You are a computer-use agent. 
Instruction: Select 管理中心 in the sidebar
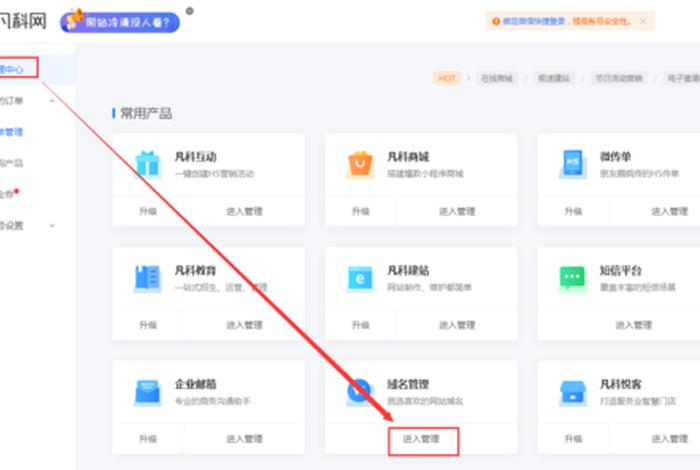click(12, 70)
